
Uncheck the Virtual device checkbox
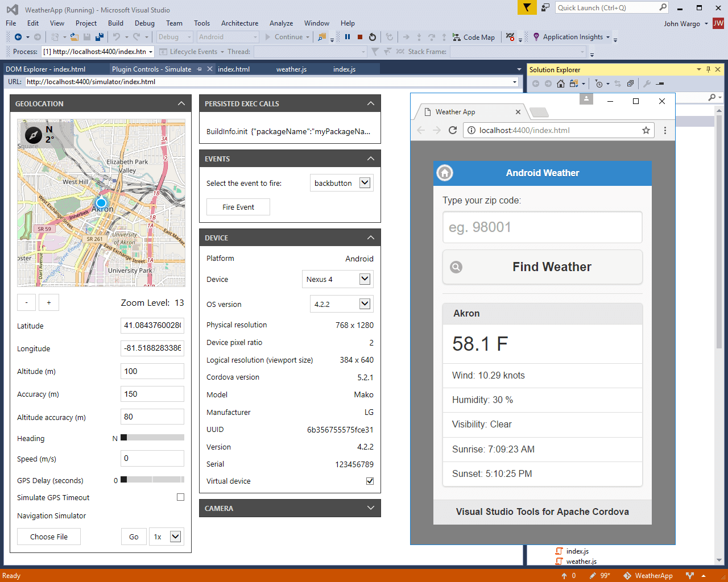click(x=370, y=481)
